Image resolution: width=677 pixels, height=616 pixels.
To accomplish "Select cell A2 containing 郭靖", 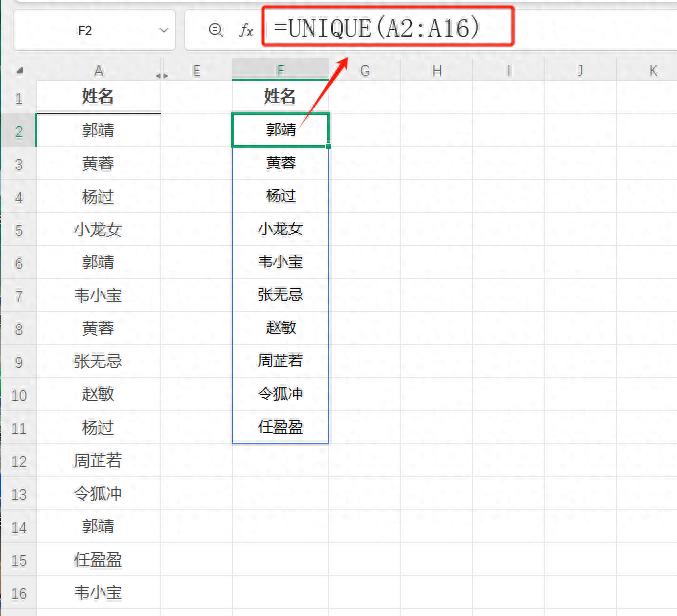I will 98,130.
